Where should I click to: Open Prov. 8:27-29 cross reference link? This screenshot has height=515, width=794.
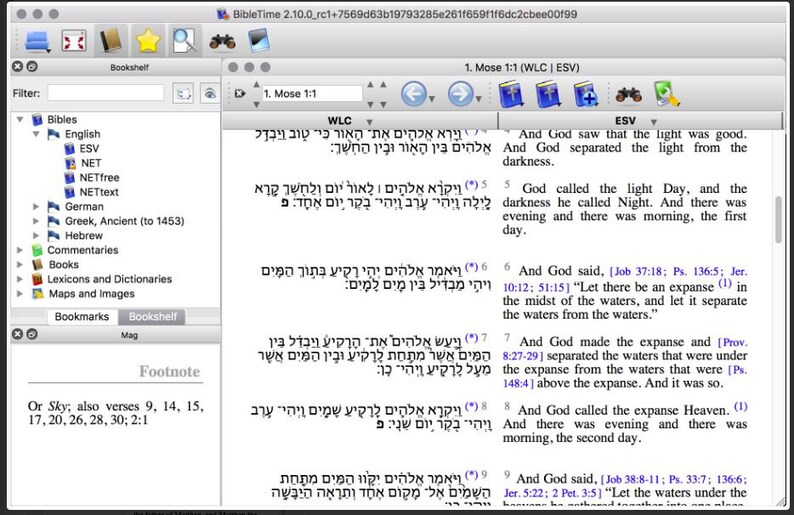click(625, 349)
